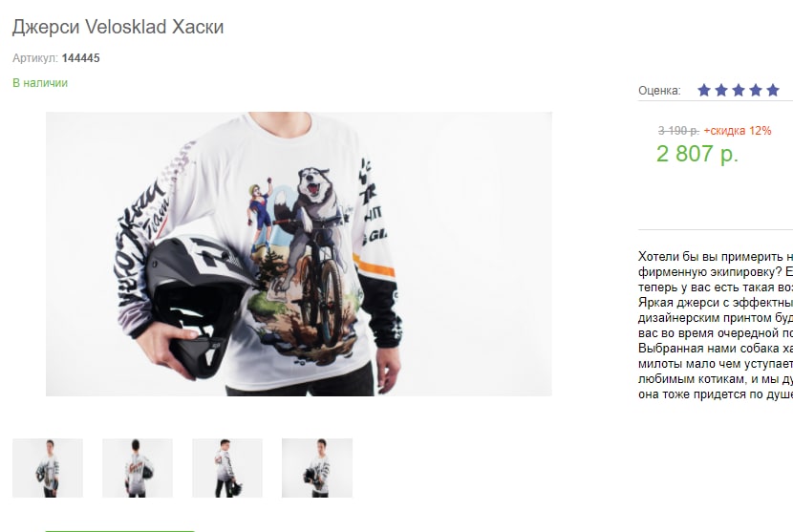This screenshot has height=532, width=793.
Task: Select the fourth thumbnail with side view
Action: [317, 468]
